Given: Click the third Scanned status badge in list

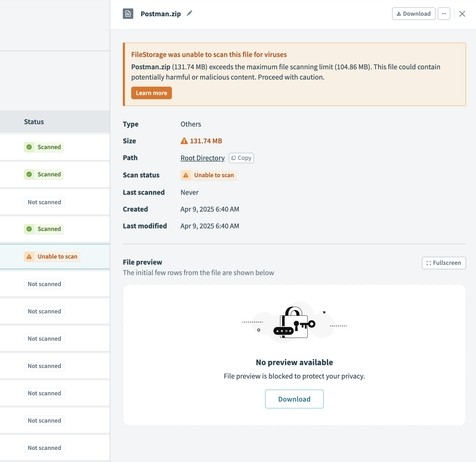Looking at the screenshot, I should click(44, 229).
